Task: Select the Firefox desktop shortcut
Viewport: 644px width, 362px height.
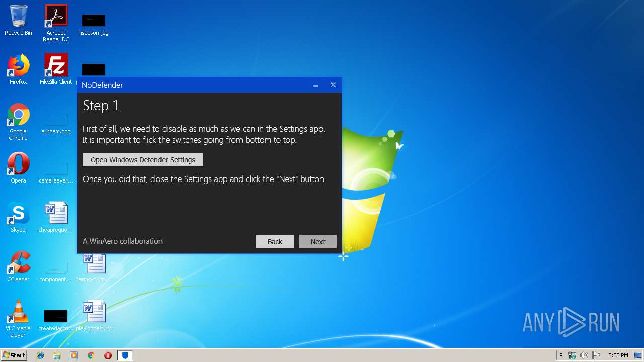Action: click(x=18, y=69)
